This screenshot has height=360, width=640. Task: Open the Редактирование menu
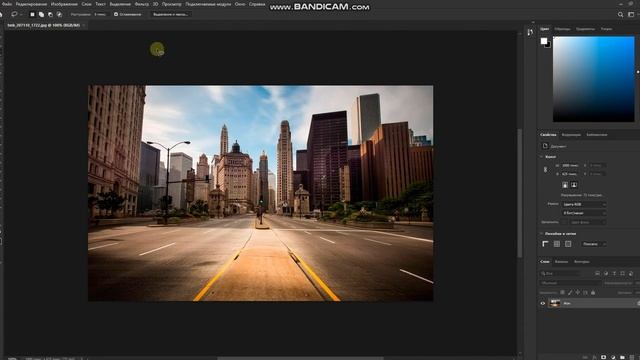31,4
